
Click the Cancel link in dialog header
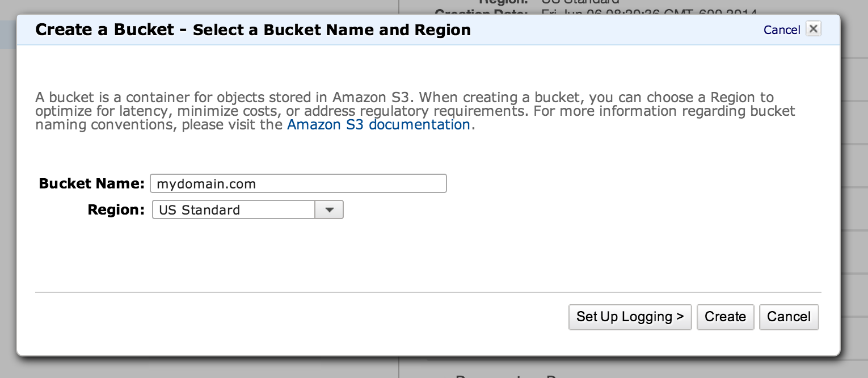tap(781, 30)
